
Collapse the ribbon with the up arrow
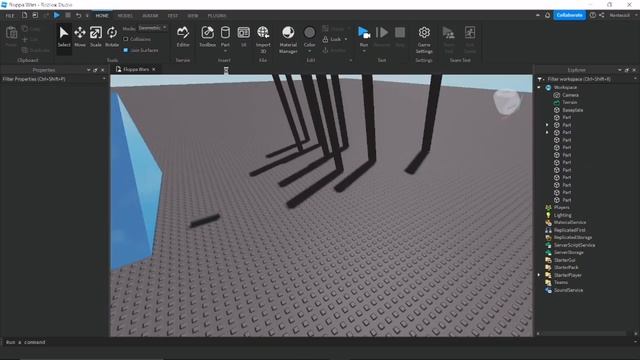coord(538,15)
